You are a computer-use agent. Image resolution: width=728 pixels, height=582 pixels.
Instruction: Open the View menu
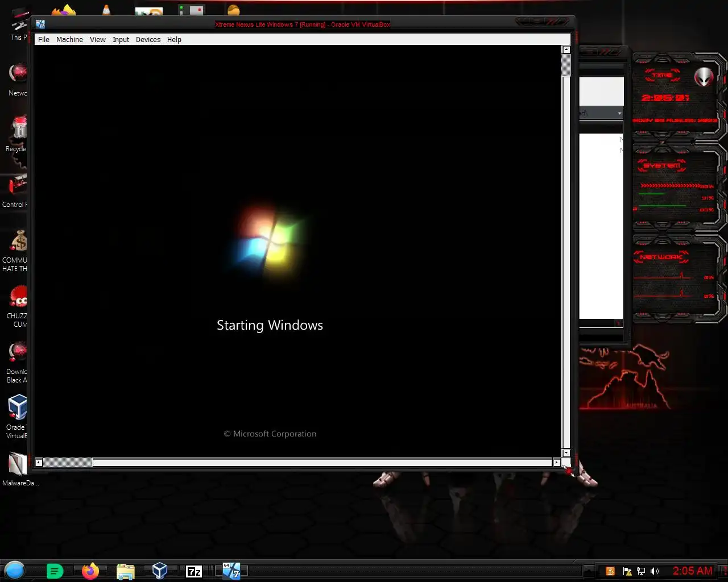coord(98,40)
